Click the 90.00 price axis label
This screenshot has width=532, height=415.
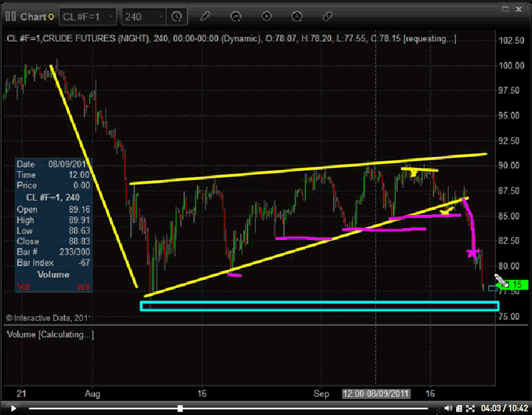tap(509, 166)
